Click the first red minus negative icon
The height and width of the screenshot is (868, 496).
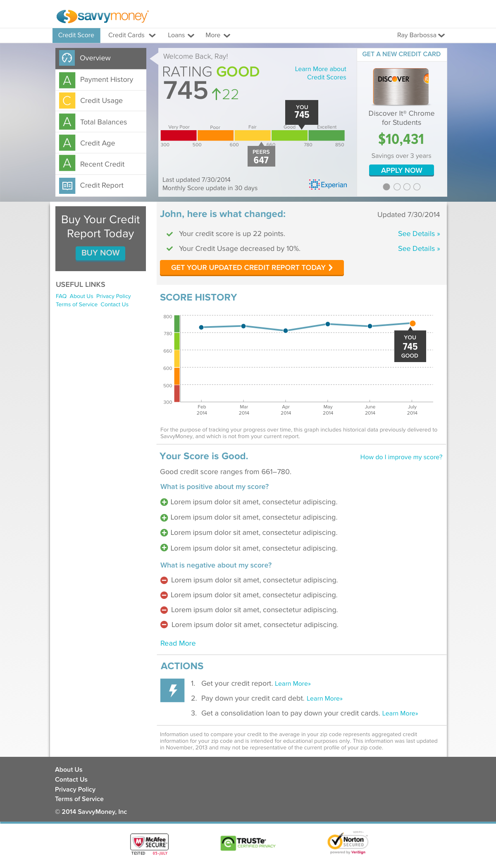[x=164, y=580]
